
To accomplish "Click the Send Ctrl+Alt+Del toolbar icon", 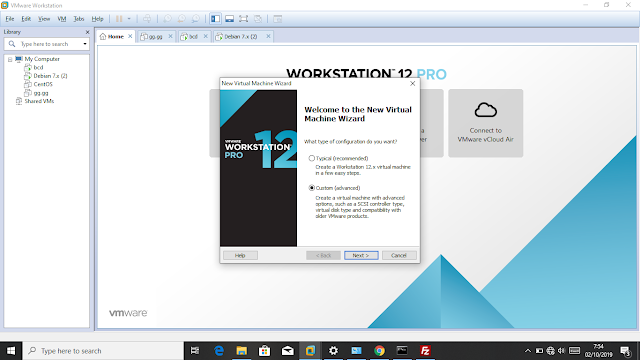I will coord(147,19).
